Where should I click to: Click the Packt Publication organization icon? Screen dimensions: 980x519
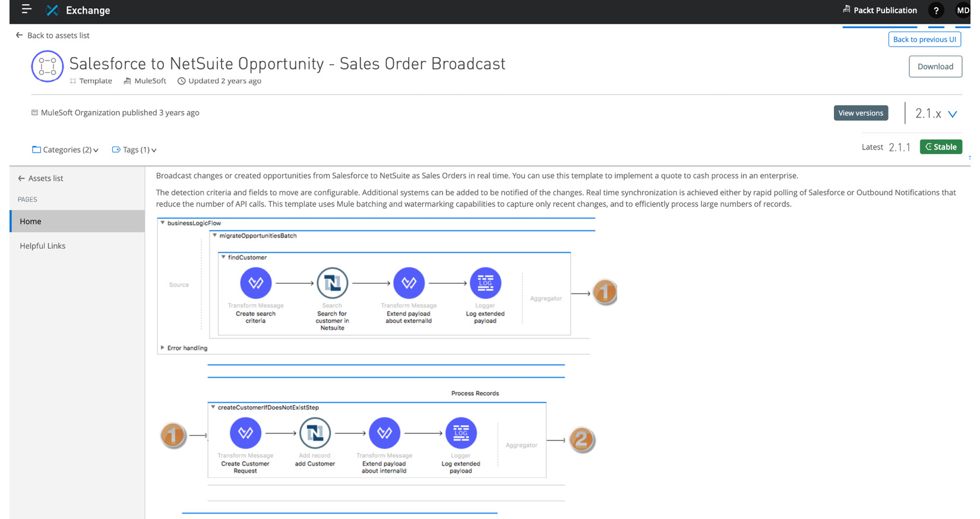point(846,10)
